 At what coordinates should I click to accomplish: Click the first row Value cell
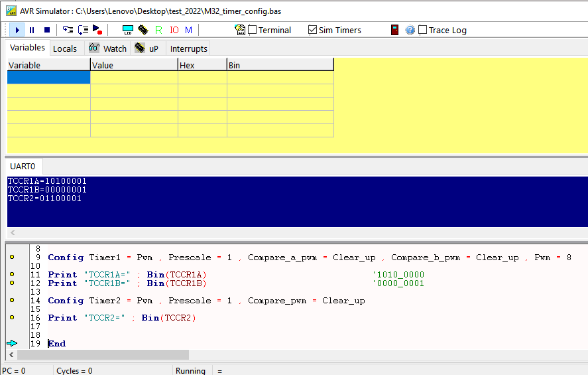point(134,78)
